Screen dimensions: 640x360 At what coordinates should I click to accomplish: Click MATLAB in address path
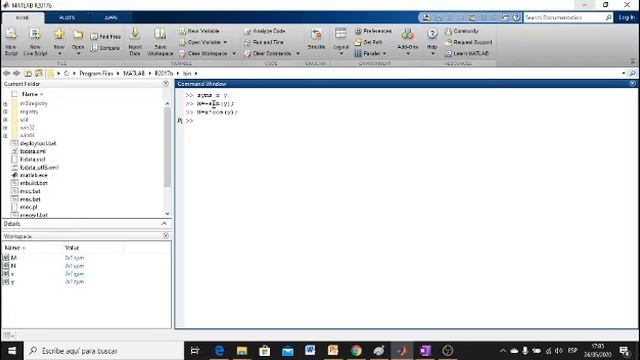134,73
